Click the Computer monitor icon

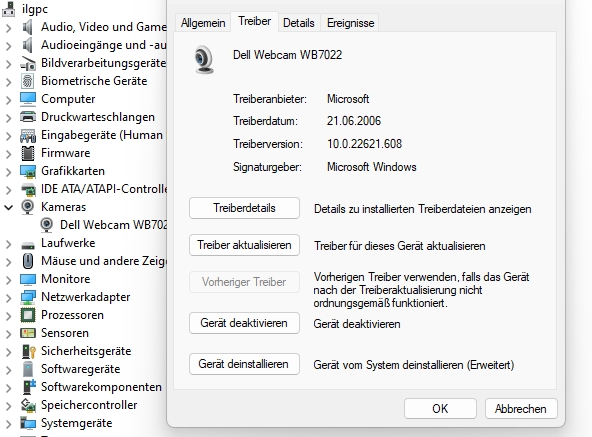pyautogui.click(x=28, y=99)
